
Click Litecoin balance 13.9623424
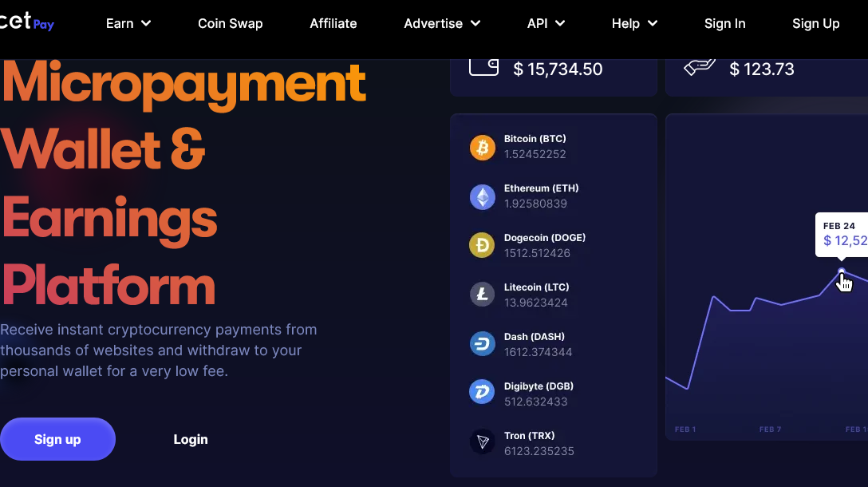[536, 303]
